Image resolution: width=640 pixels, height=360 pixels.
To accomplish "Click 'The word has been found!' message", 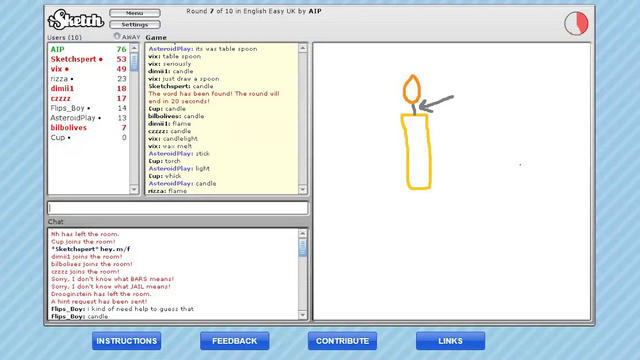I will 214,98.
